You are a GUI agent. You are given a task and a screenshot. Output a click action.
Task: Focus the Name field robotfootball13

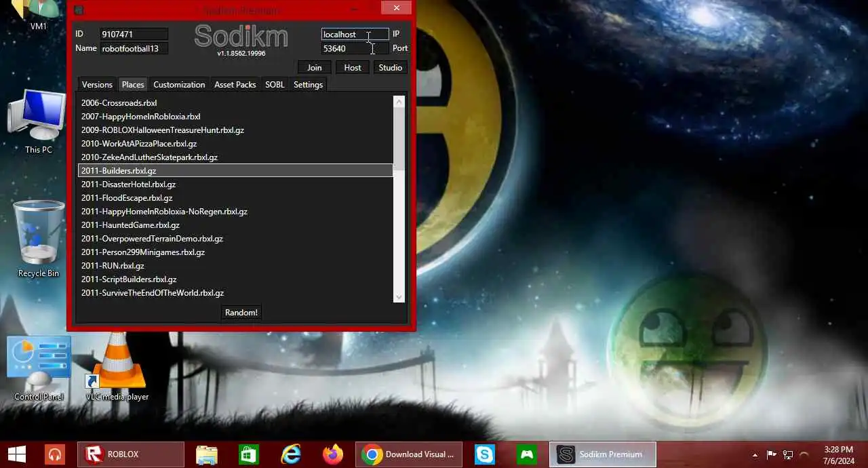pos(134,48)
